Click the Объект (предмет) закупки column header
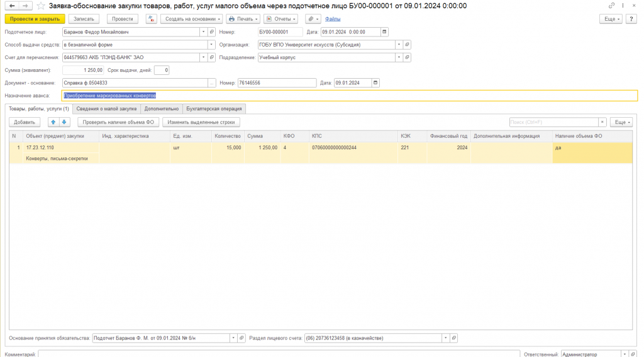 [61, 136]
